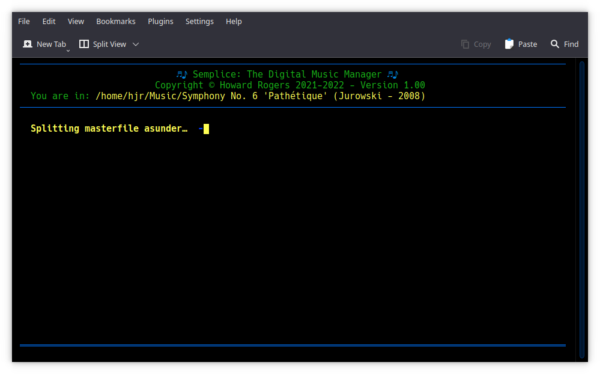Image resolution: width=600 pixels, height=374 pixels.
Task: Click the Copy clipboard icon
Action: 465,44
